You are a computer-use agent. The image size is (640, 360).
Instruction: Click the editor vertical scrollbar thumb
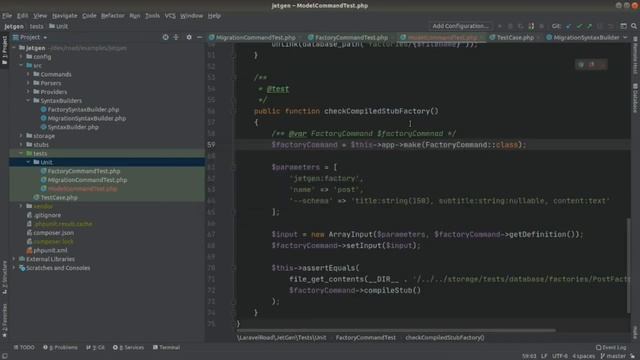click(x=629, y=265)
